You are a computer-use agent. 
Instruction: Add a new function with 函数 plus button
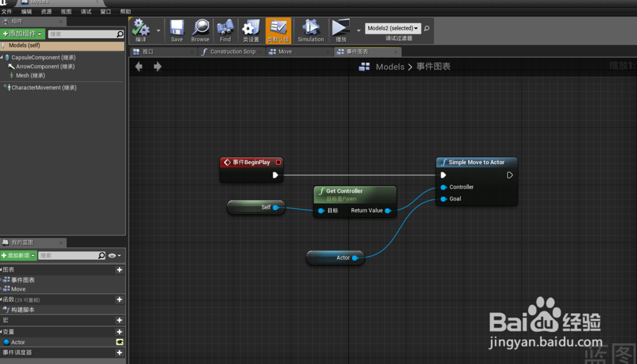point(120,300)
